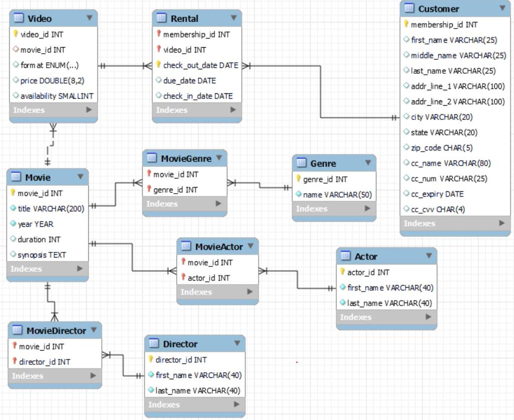This screenshot has width=514, height=420.
Task: Click the diamond icon next to due_date in Rental
Action: (158, 80)
